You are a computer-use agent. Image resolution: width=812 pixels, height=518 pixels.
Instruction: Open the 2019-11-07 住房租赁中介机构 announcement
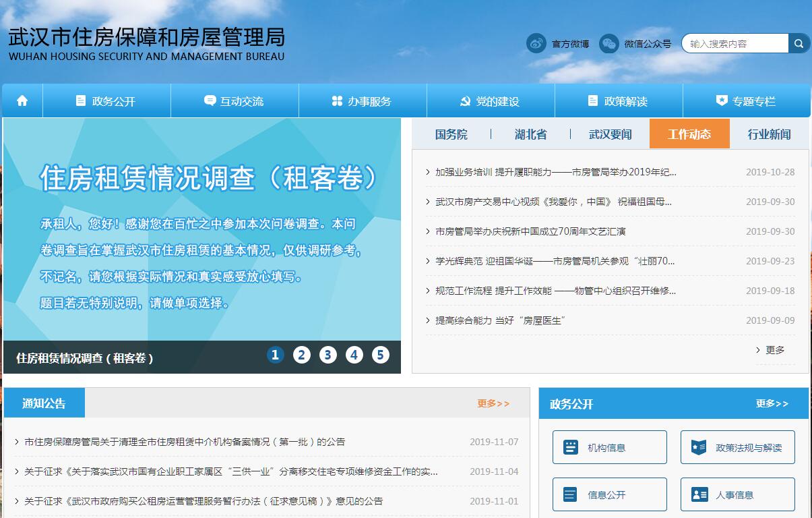[185, 442]
